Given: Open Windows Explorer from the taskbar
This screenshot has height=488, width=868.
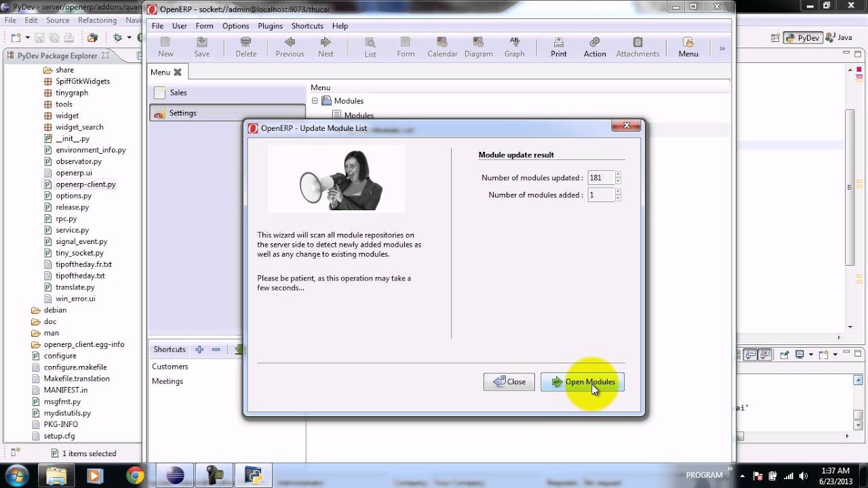Looking at the screenshot, I should tap(56, 475).
